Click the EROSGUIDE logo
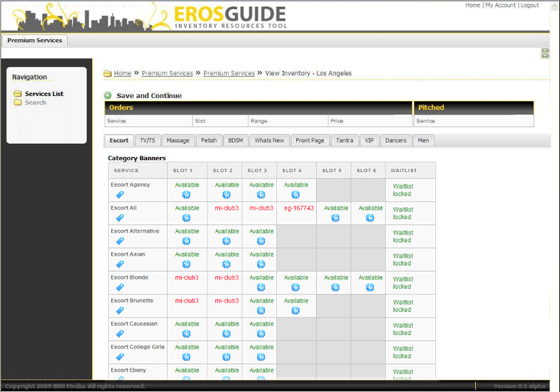 (x=230, y=17)
